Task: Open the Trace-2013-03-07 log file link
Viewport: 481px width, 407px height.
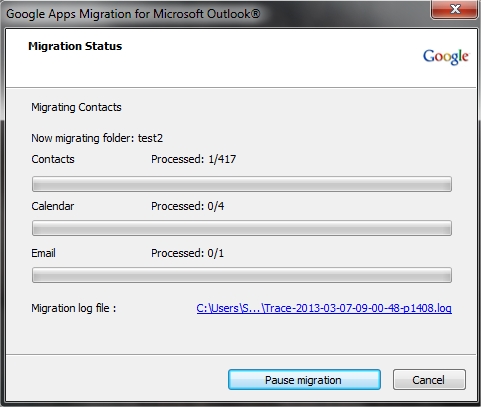Action: (x=324, y=308)
